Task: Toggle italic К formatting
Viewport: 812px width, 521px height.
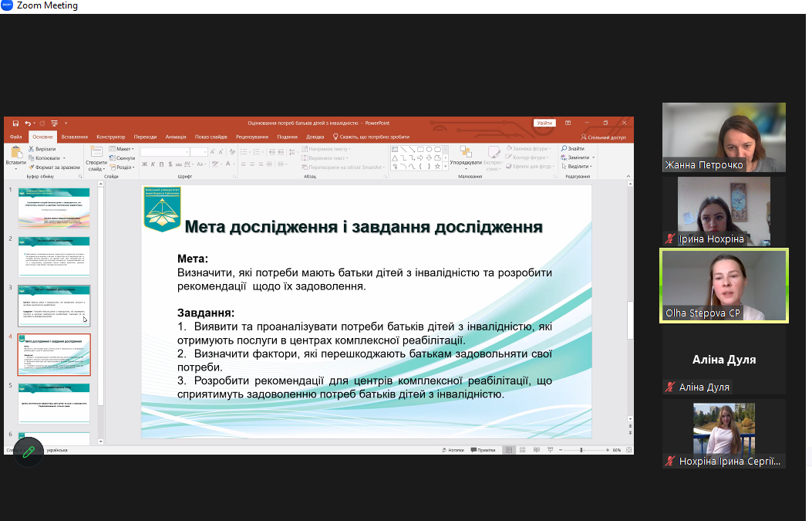Action: coord(153,164)
